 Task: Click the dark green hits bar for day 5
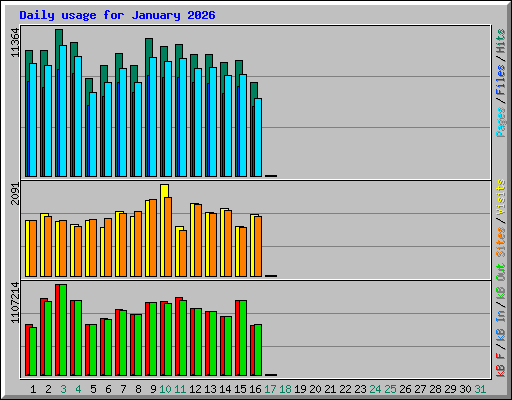(x=89, y=85)
